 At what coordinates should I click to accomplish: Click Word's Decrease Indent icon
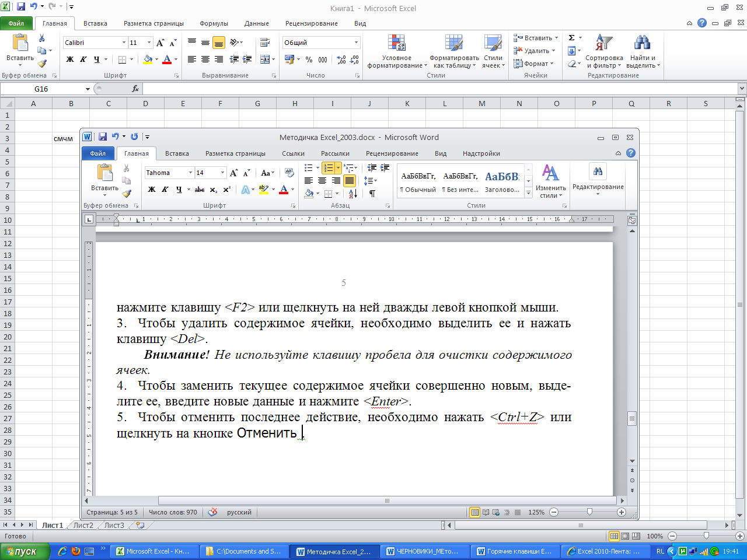tap(372, 168)
